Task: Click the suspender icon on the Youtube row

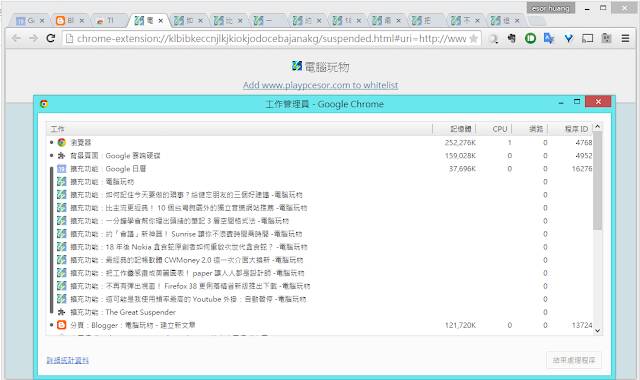Action: tap(62, 299)
